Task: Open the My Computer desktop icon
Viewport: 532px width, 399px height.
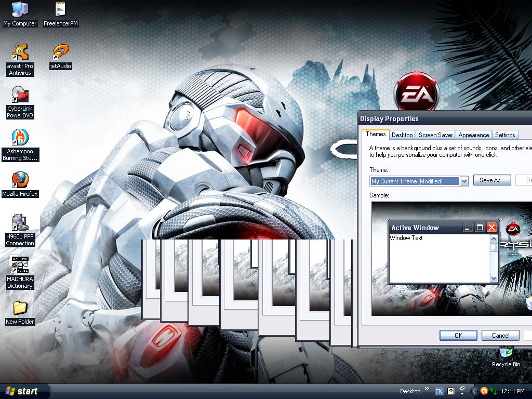Action: (20, 10)
